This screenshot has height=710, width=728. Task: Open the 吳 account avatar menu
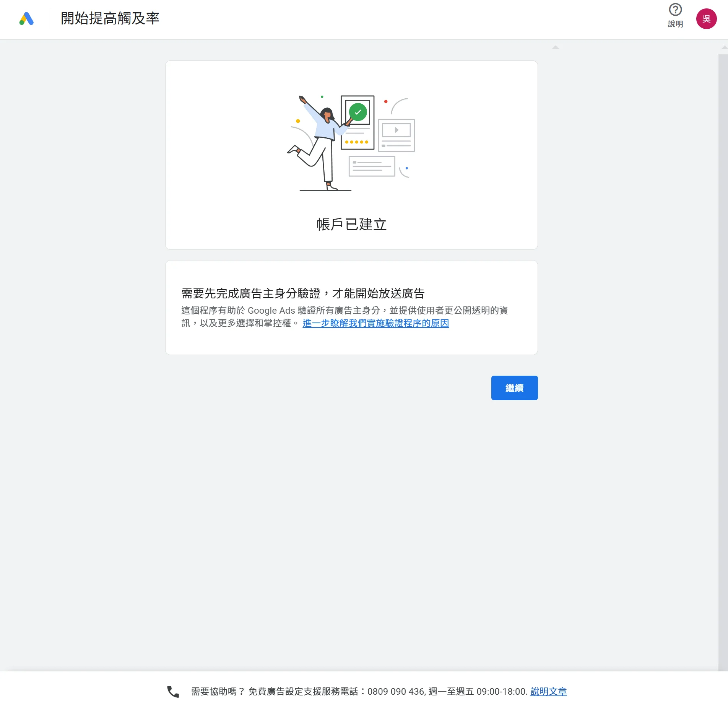click(706, 19)
